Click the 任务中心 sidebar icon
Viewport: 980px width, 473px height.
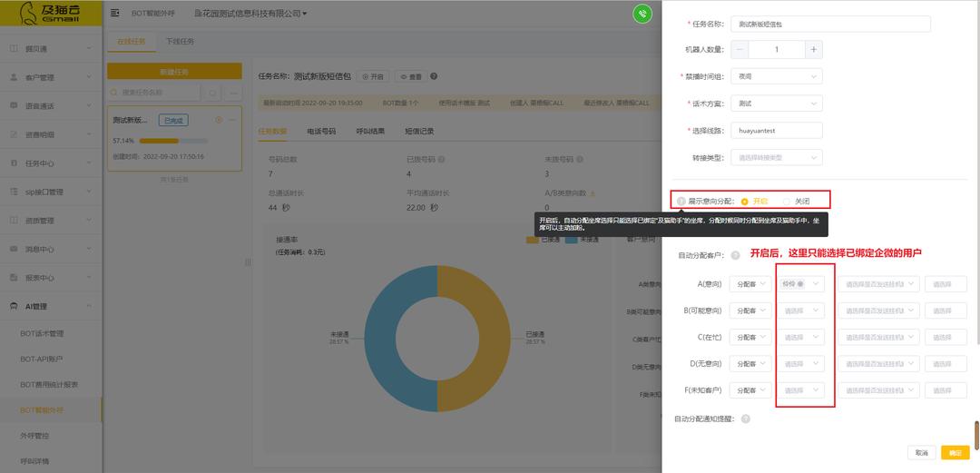pos(14,163)
